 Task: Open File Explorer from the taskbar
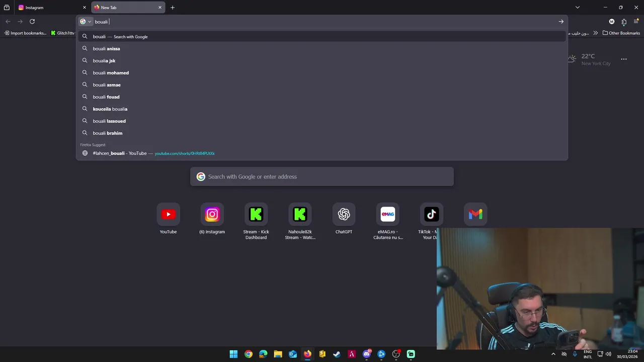tap(278, 354)
